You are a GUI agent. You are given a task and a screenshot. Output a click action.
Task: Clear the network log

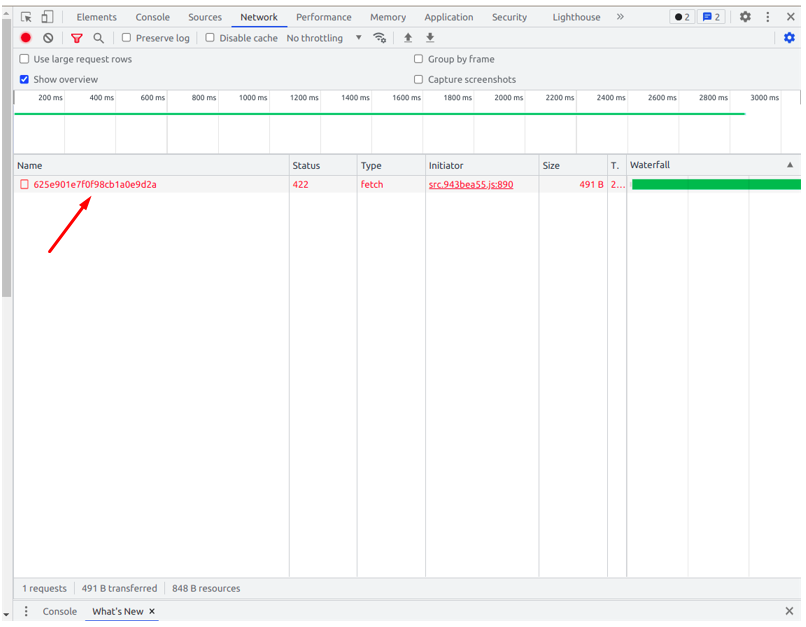pyautogui.click(x=48, y=38)
